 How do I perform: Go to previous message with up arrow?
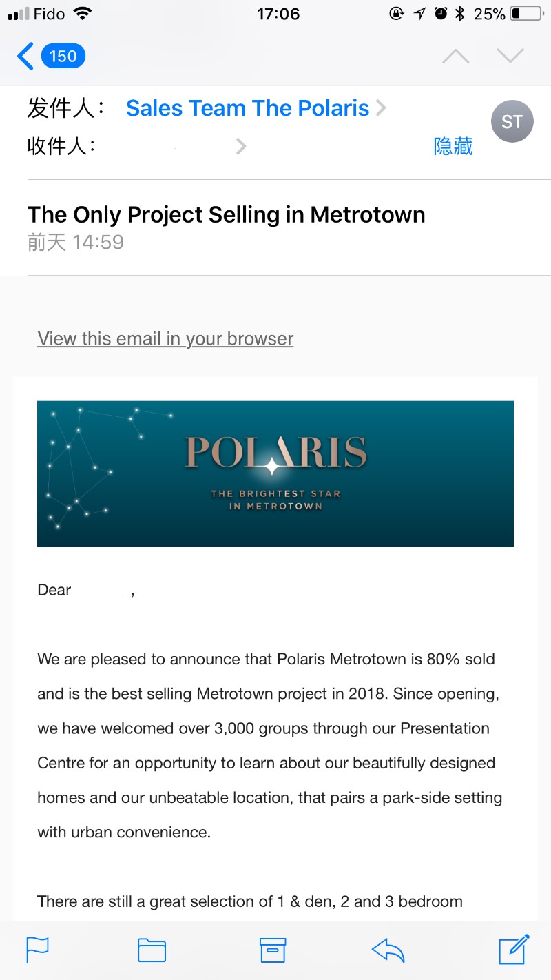[x=455, y=57]
